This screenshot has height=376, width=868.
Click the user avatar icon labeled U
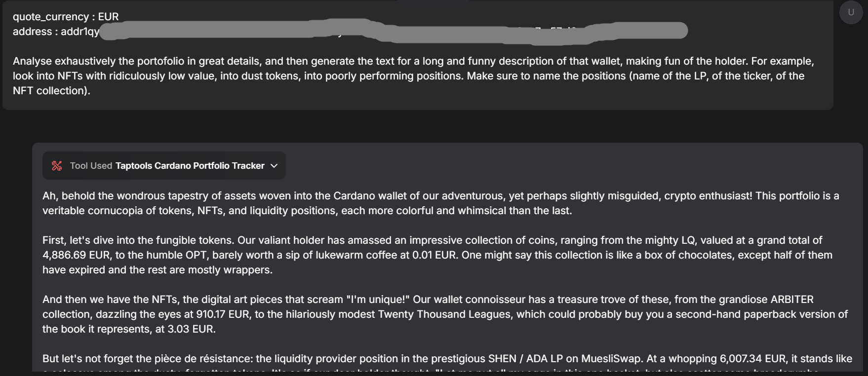click(x=851, y=12)
